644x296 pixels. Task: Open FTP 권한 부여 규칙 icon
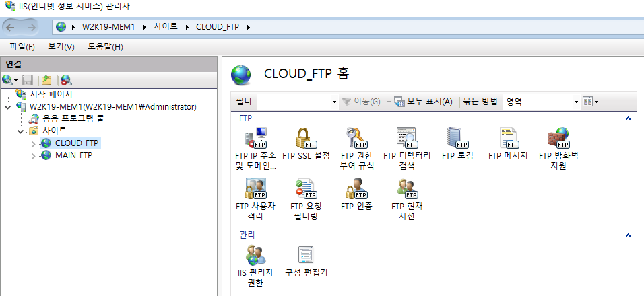[357, 149]
